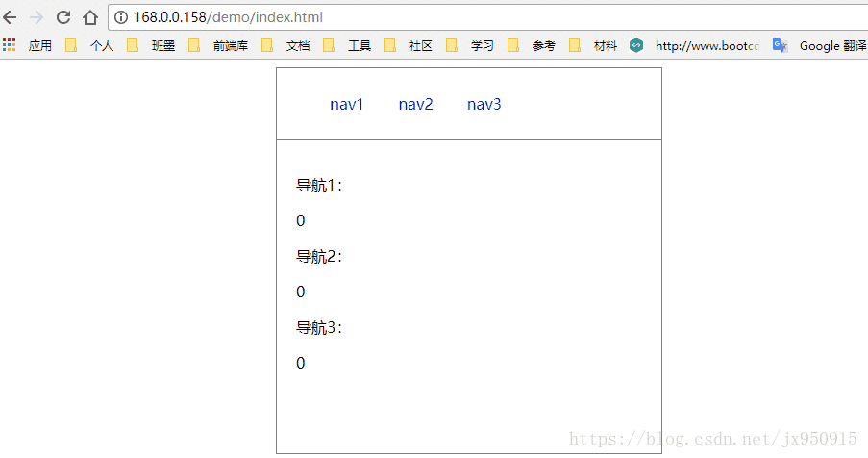Click the 0 value under 导航3
This screenshot has height=458, width=868.
pyautogui.click(x=301, y=364)
